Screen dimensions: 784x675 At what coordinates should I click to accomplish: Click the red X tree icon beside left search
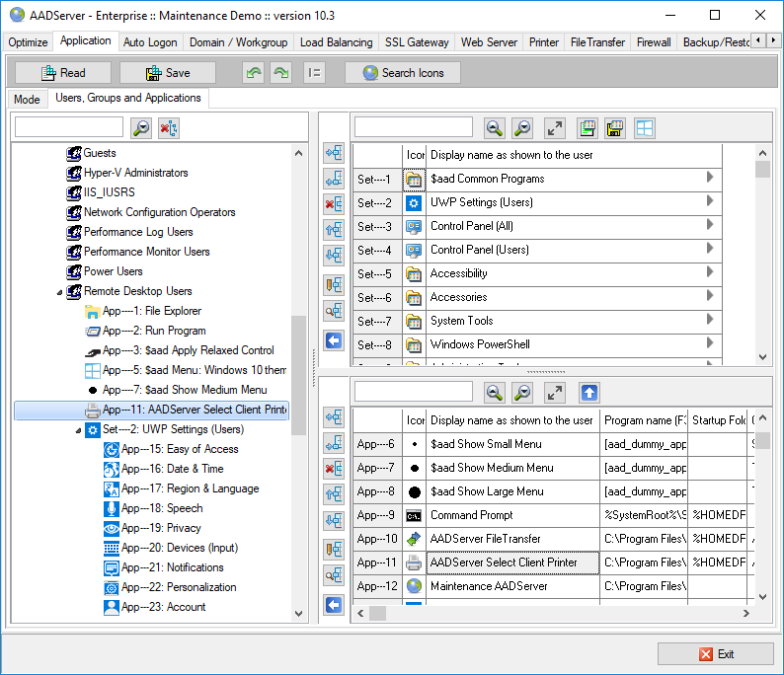(x=169, y=128)
